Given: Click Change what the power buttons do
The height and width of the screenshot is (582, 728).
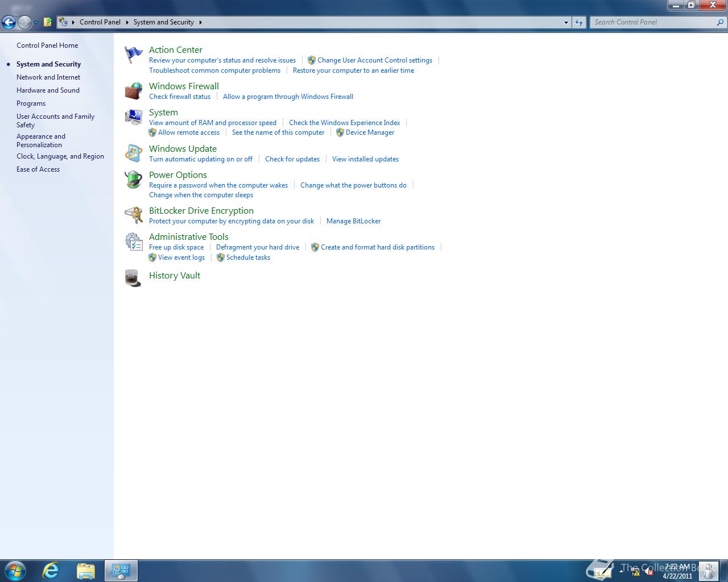Looking at the screenshot, I should 353,185.
